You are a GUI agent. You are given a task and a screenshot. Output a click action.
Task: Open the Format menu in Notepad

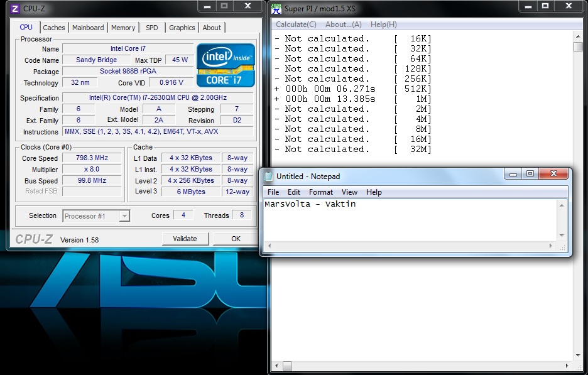(x=322, y=192)
